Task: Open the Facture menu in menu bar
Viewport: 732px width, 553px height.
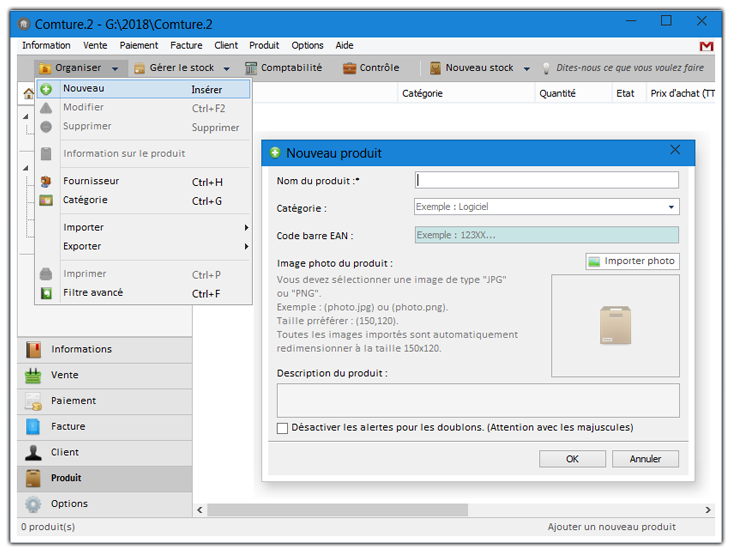Action: click(x=186, y=45)
